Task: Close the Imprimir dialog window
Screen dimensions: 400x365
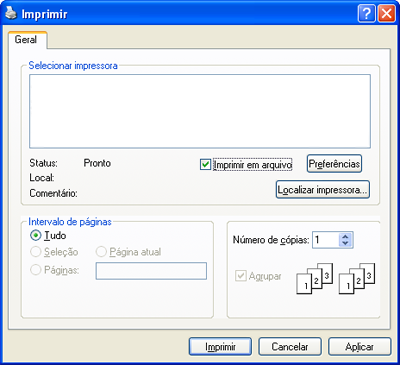Action: coord(386,14)
